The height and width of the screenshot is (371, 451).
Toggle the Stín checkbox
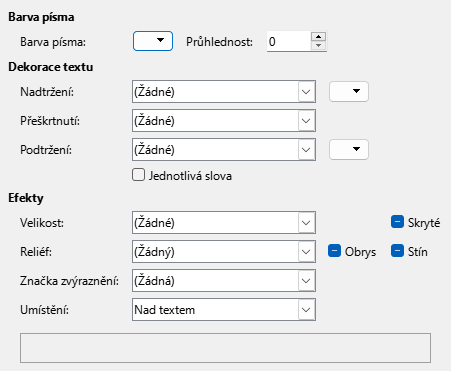397,251
